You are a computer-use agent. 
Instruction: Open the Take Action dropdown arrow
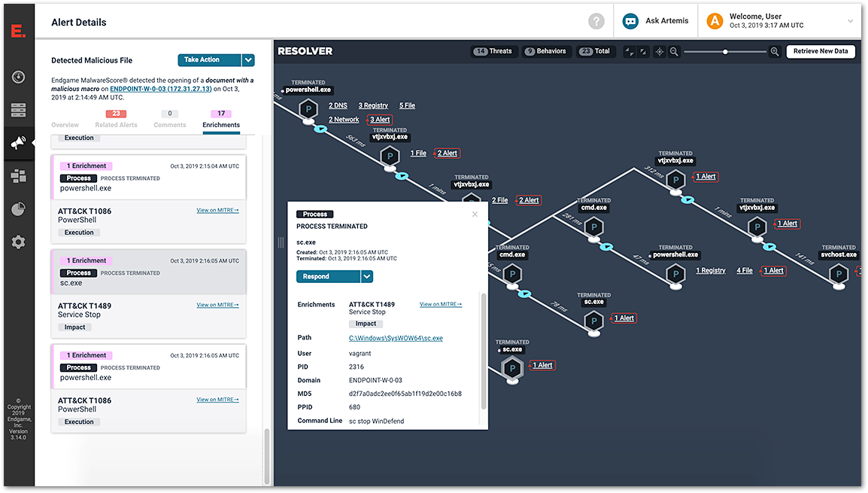click(x=248, y=59)
